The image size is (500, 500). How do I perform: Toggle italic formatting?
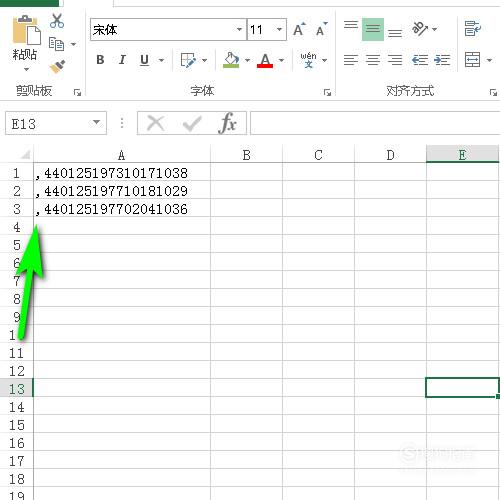(122, 60)
